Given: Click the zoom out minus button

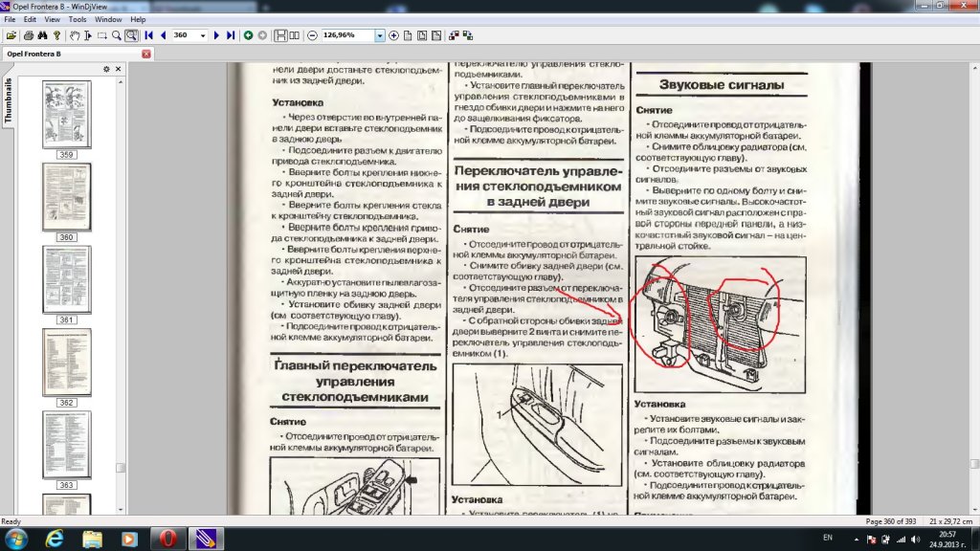Looking at the screenshot, I should (312, 35).
